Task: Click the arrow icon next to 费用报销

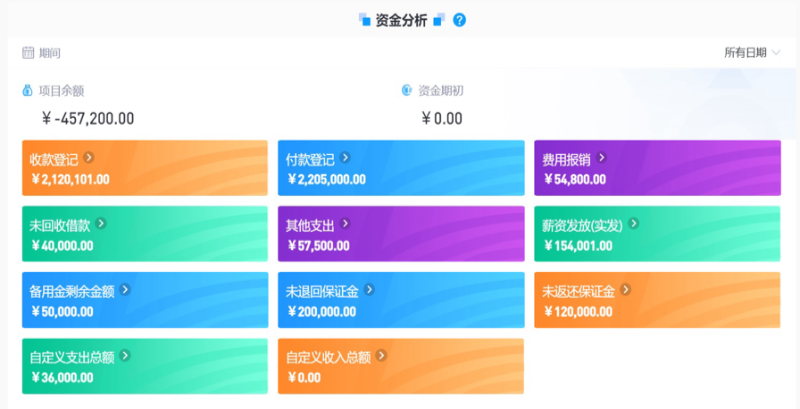Action: click(601, 158)
